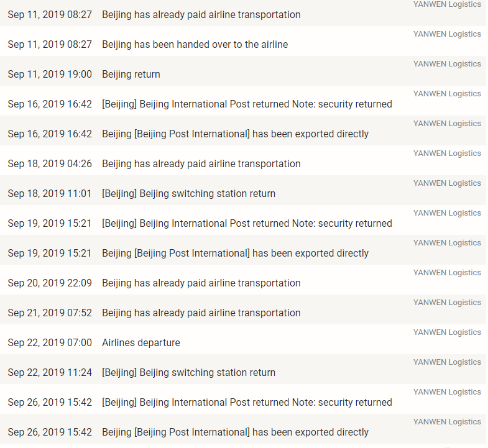Click date 'Sep 20, 2019 22:09'

coord(50,283)
